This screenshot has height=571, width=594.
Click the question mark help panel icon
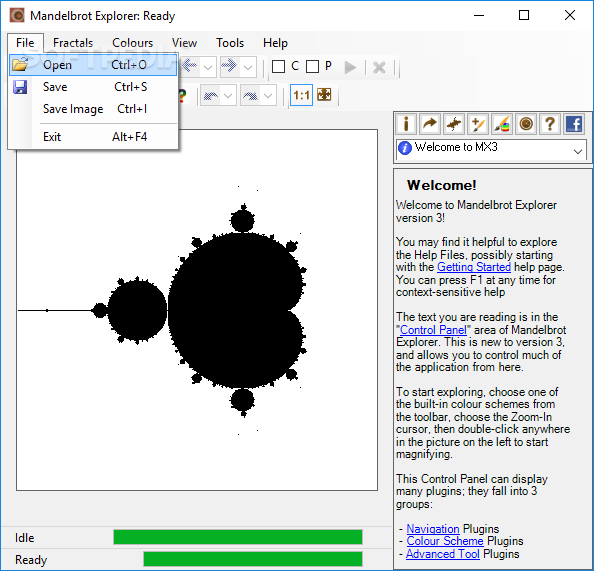[x=550, y=124]
